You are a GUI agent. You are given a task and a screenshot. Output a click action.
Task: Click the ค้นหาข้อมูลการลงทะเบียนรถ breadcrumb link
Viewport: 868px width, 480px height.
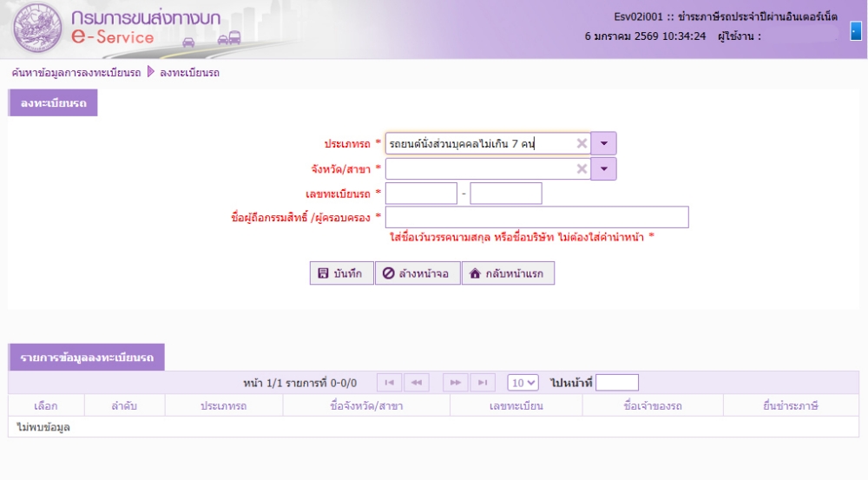76,73
